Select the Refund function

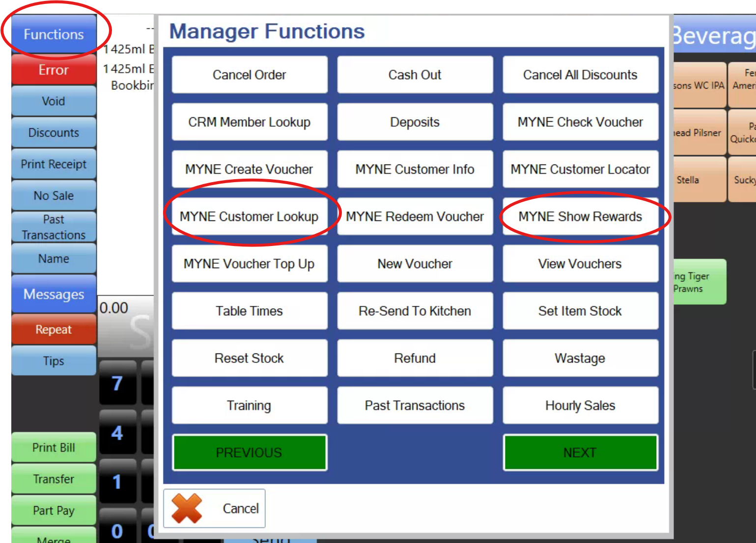(415, 358)
